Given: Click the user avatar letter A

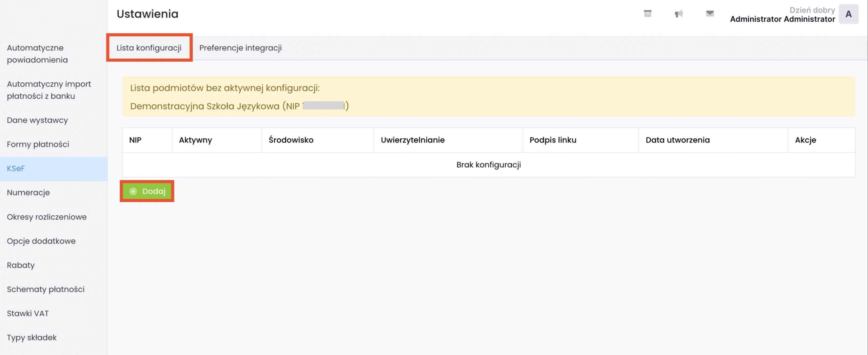Looking at the screenshot, I should click(848, 14).
